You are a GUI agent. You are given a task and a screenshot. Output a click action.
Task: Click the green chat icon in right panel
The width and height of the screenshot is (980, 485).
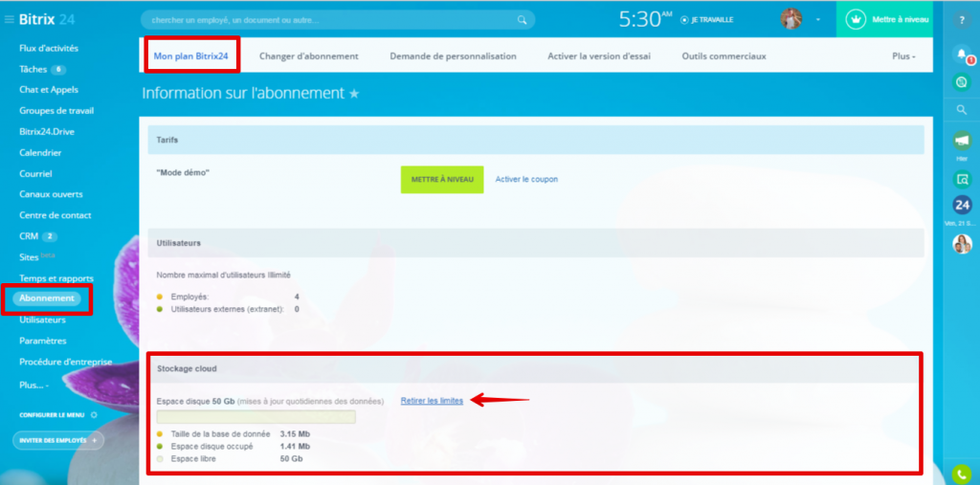[x=962, y=82]
